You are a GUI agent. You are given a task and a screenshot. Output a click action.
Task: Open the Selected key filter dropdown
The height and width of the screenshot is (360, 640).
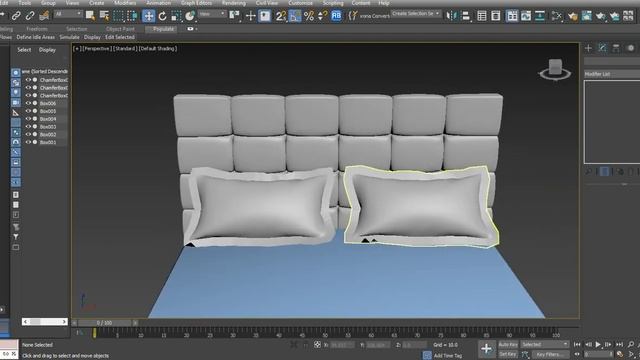(544, 344)
